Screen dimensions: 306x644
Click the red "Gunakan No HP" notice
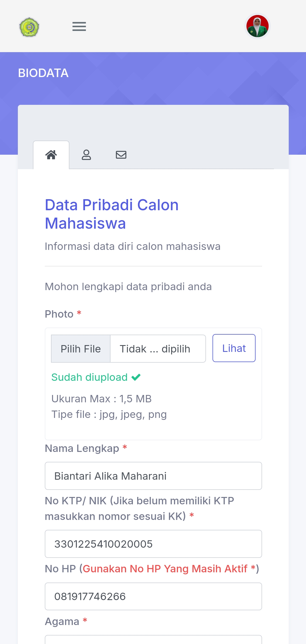[165, 569]
